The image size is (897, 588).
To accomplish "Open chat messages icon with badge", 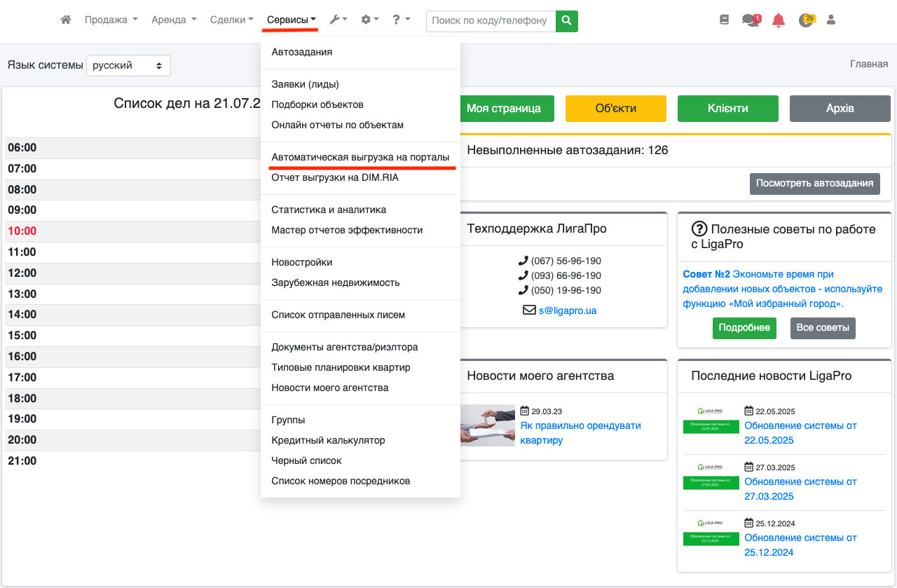I will pos(751,20).
